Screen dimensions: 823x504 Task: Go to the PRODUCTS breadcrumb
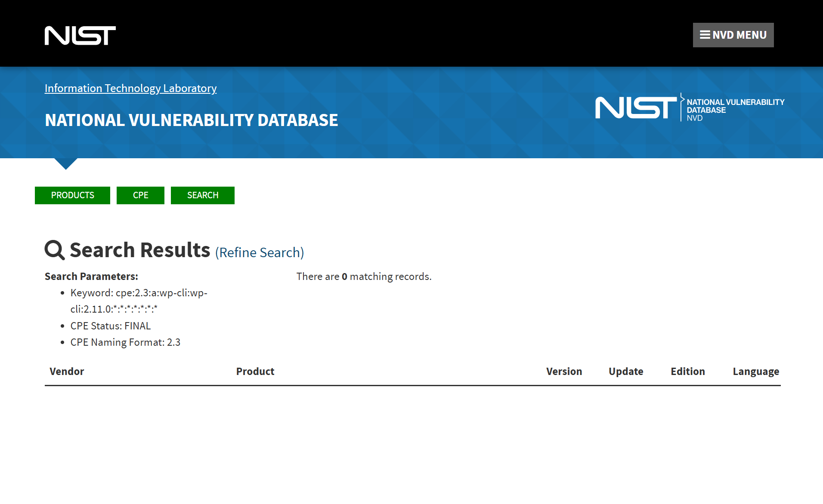pos(72,195)
